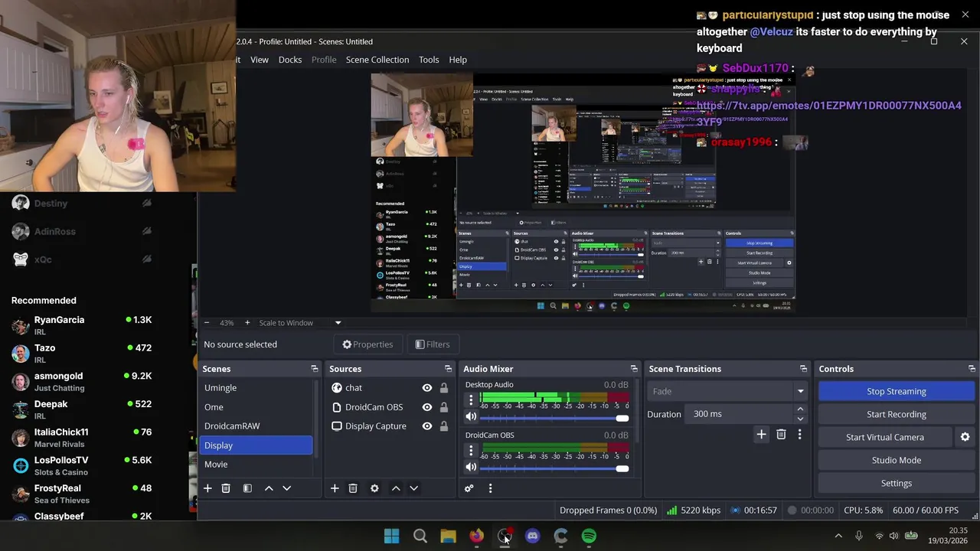Viewport: 980px width, 551px height.
Task: Open the View menu
Action: 260,60
